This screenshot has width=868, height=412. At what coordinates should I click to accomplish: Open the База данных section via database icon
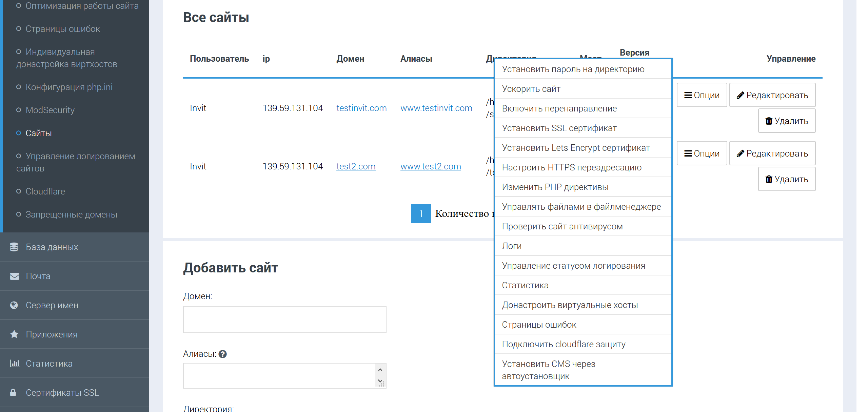[14, 247]
